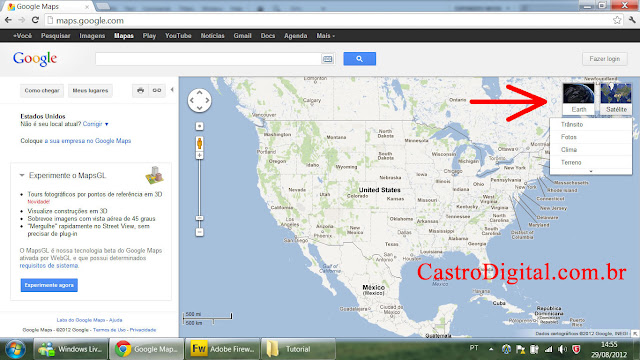Switch to Earth view thumbnail

tap(579, 98)
